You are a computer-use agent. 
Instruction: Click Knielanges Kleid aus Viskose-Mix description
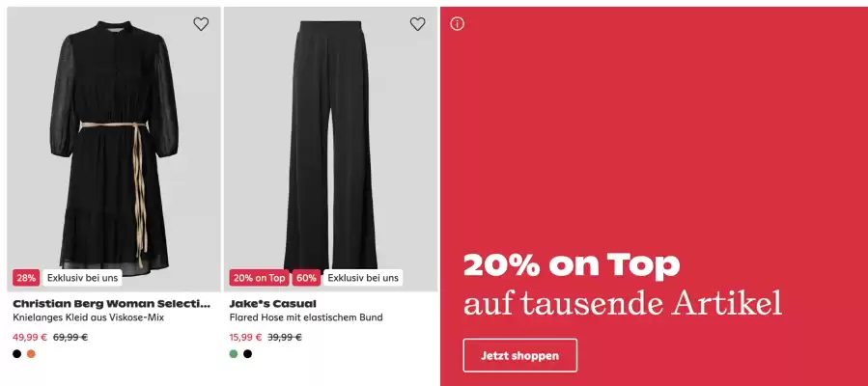point(89,318)
